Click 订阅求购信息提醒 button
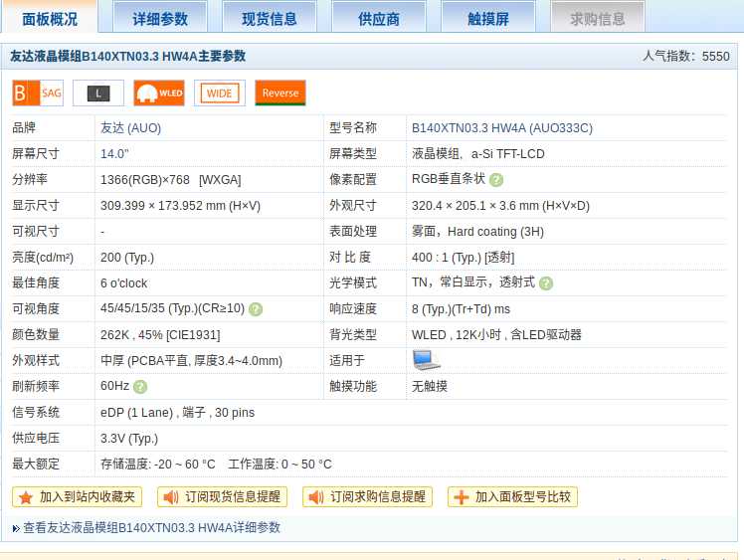This screenshot has width=744, height=560. click(367, 497)
